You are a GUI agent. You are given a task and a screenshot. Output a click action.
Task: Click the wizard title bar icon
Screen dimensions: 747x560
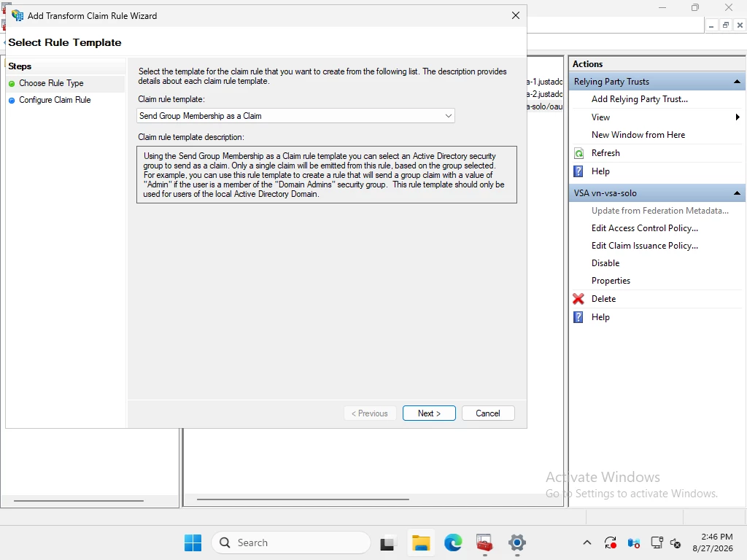click(18, 16)
